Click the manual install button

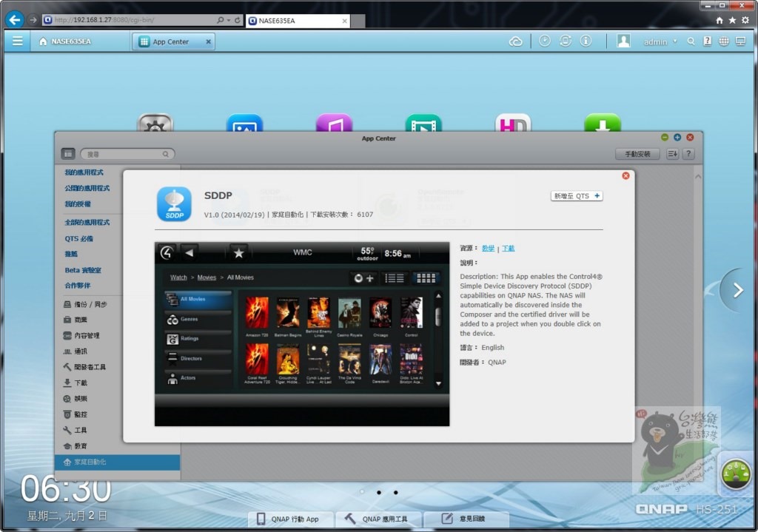(x=637, y=154)
